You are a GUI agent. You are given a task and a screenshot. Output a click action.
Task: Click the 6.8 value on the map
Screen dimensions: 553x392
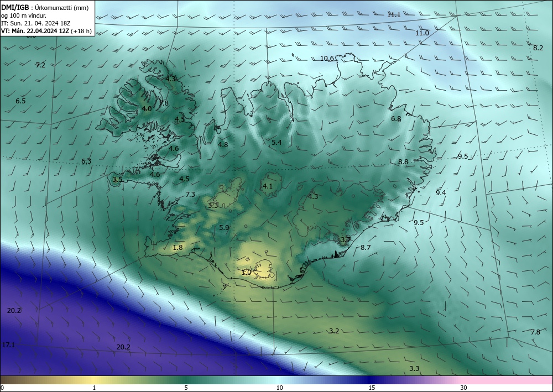pyautogui.click(x=396, y=119)
